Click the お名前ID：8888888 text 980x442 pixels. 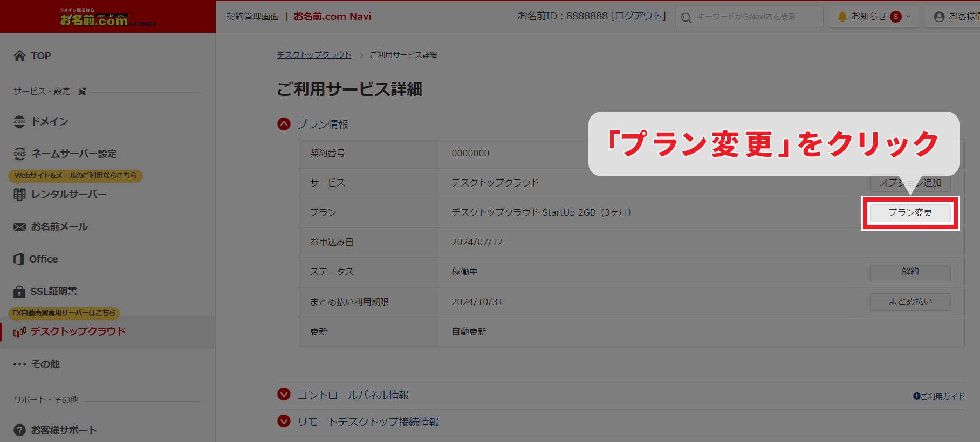click(563, 16)
